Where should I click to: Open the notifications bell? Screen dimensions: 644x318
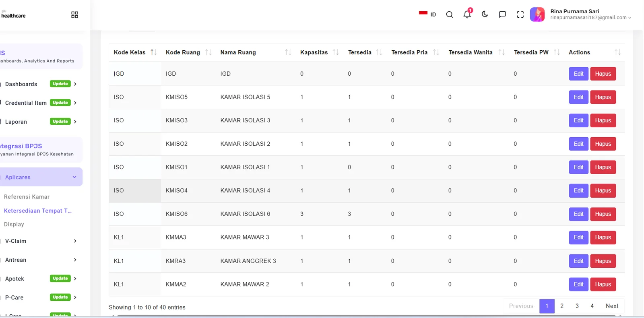coord(467,14)
